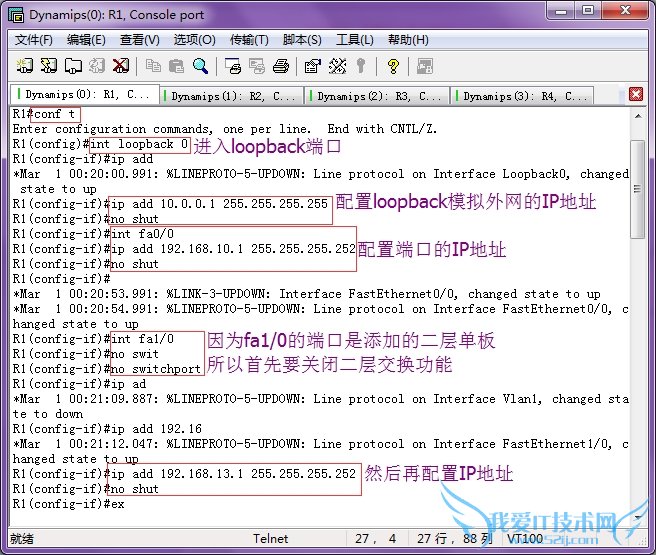Click the Print icon in toolbar
Viewport: 656px width, 555px height.
click(281, 66)
